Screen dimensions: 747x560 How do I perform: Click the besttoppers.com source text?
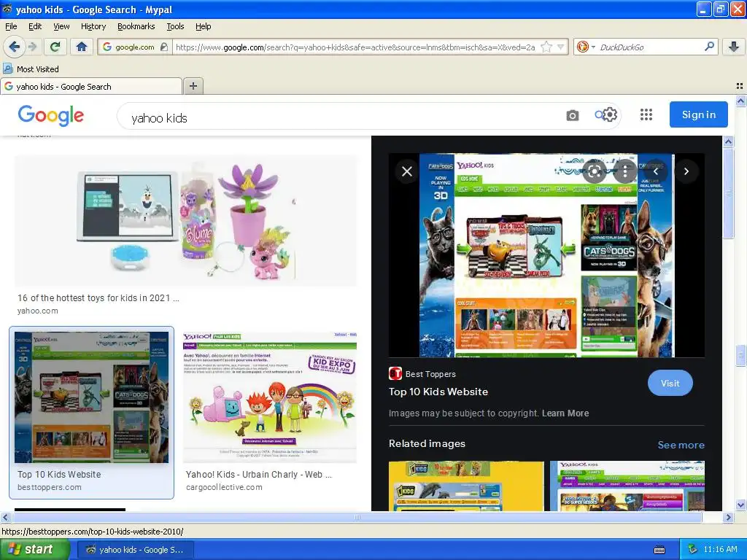50,487
